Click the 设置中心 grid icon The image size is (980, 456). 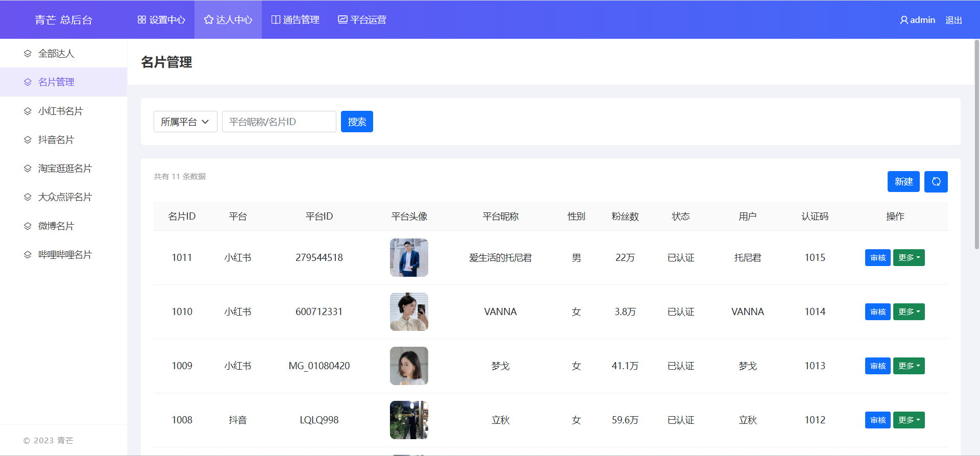(x=142, y=20)
